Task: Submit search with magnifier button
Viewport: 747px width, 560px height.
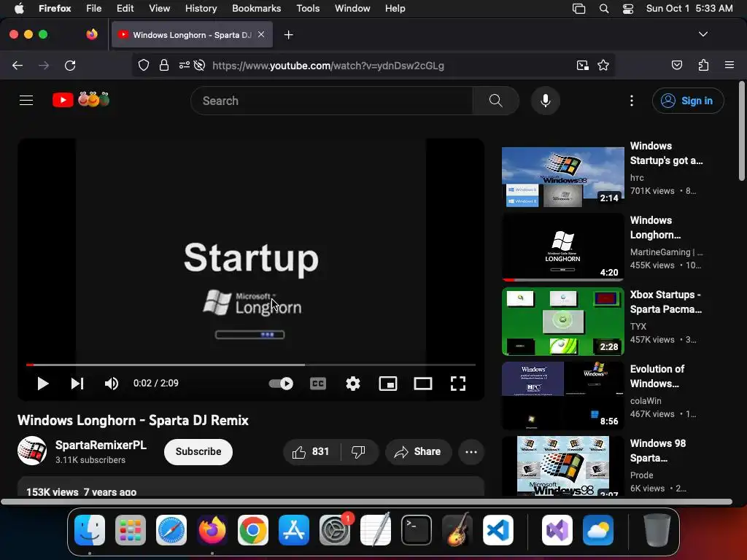Action: (x=495, y=101)
